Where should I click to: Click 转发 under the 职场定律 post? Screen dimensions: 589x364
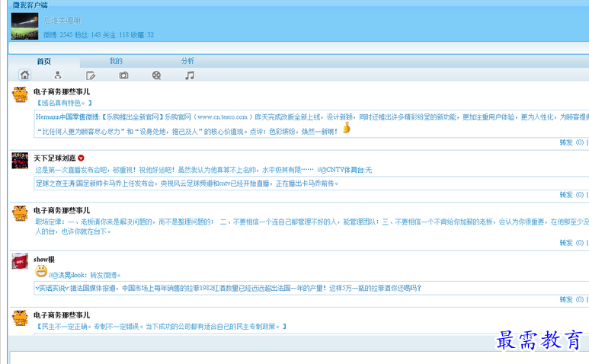click(x=566, y=243)
